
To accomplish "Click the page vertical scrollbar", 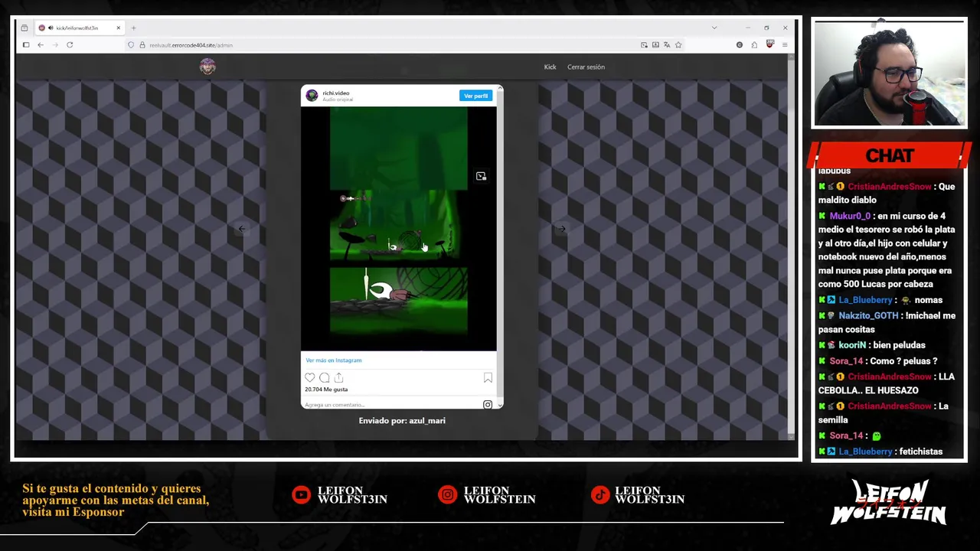I will [x=791, y=245].
